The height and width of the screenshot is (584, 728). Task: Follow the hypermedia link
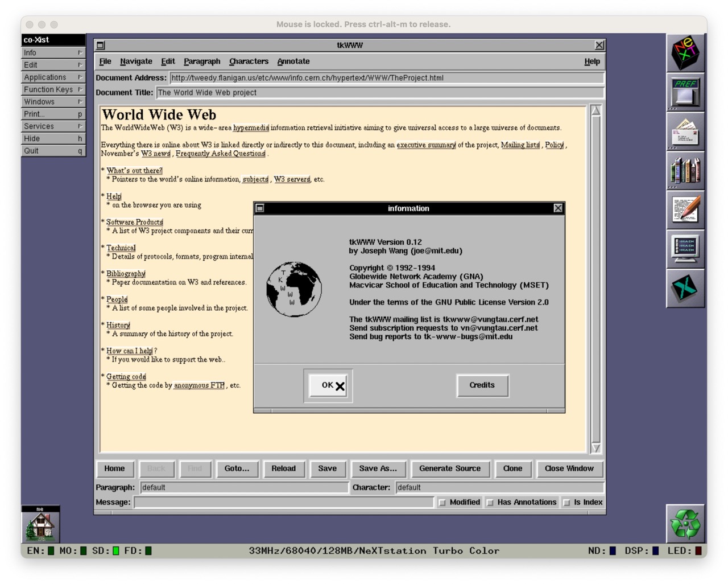(x=251, y=128)
